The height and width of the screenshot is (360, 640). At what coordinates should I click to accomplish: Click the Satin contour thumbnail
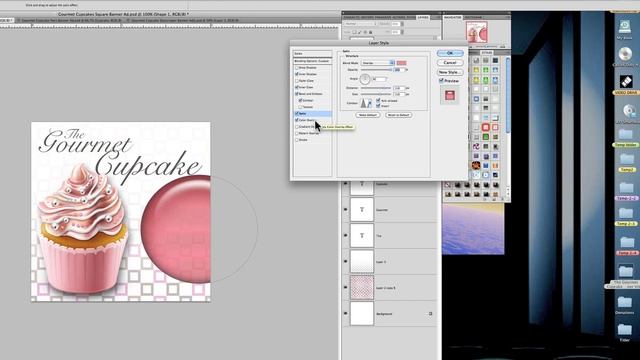coord(364,103)
